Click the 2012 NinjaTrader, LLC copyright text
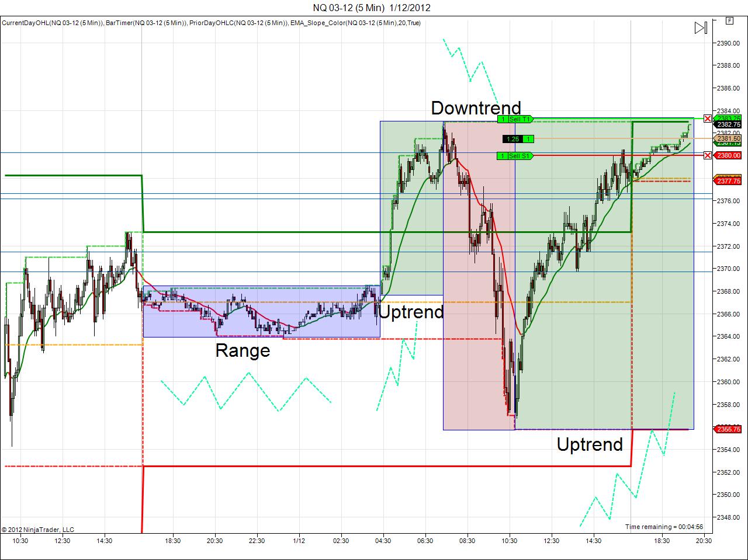 pyautogui.click(x=38, y=530)
